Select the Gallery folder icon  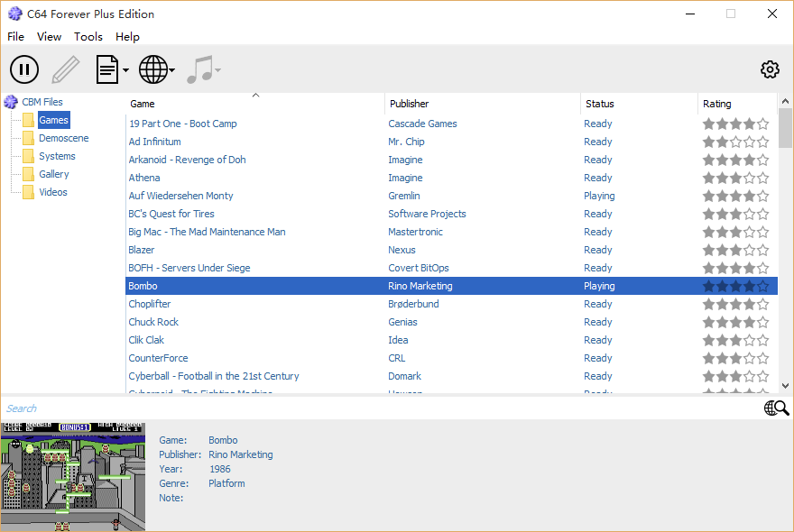tap(28, 174)
